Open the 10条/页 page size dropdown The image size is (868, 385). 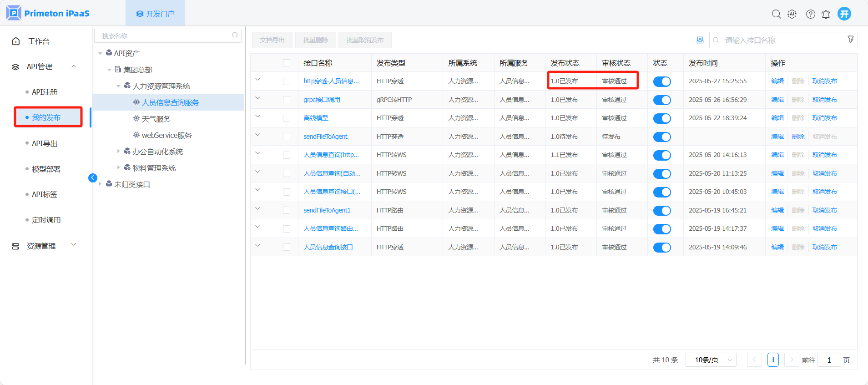711,360
